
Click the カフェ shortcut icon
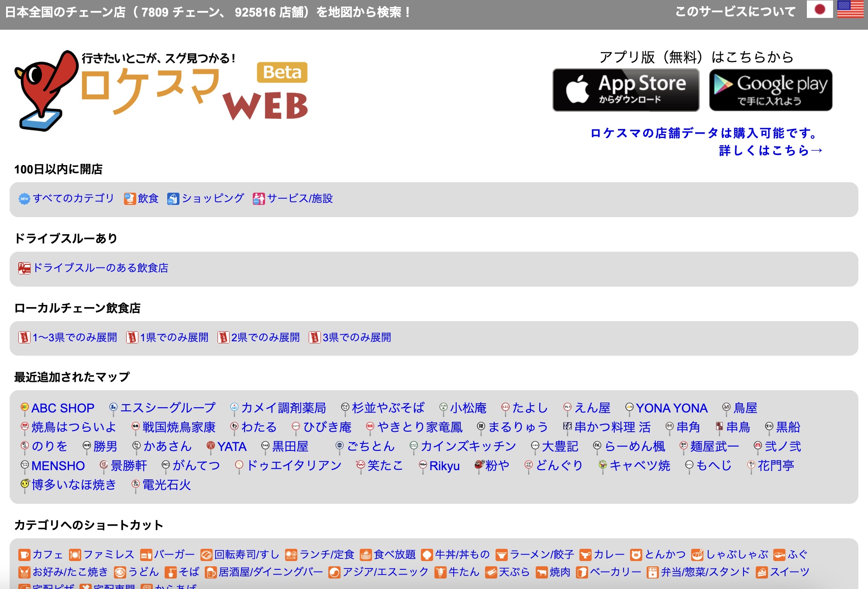point(24,554)
